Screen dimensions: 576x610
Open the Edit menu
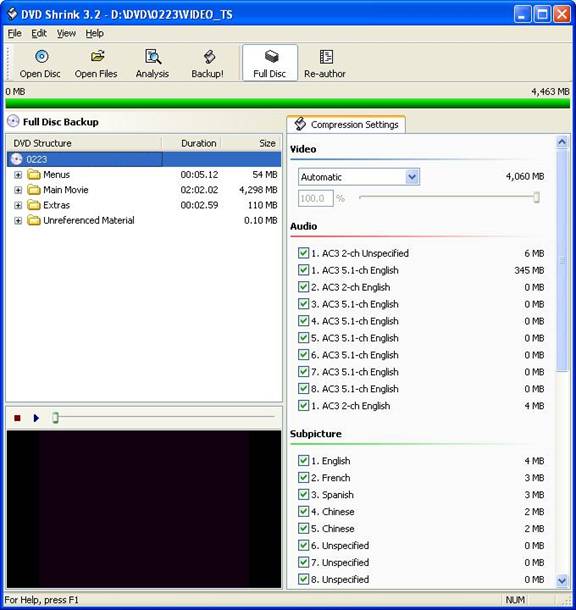(39, 33)
